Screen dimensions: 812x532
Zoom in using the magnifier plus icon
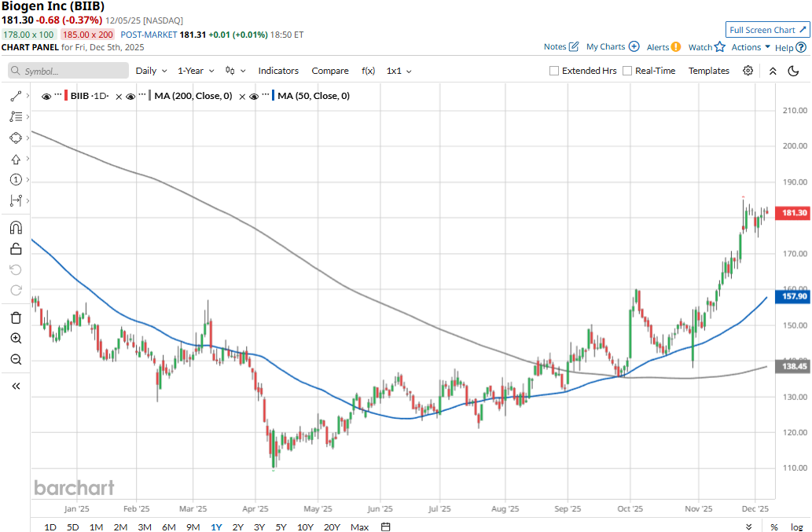point(16,338)
